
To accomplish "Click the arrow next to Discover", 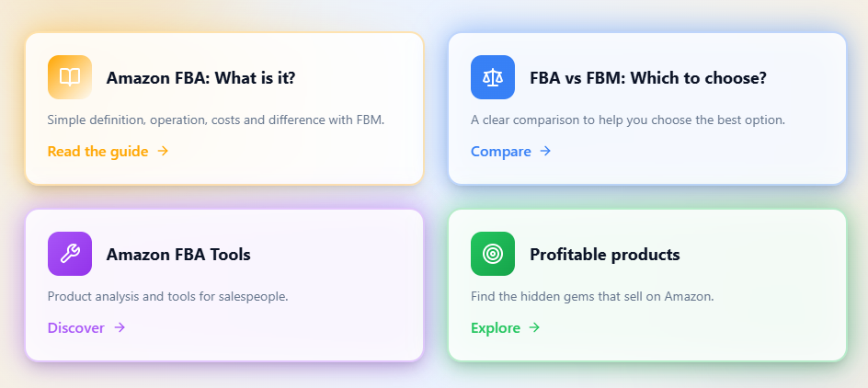I will point(120,328).
